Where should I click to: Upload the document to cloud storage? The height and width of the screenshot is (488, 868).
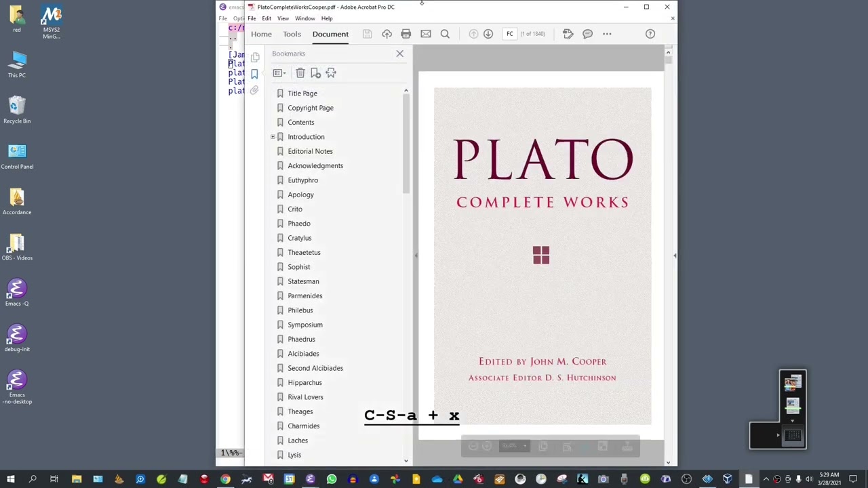(387, 34)
